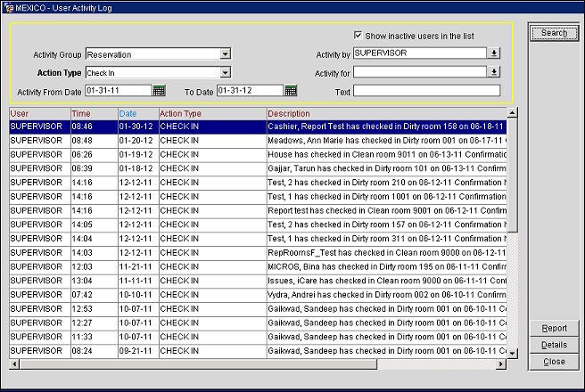Click the date cell 01-20-12
Image resolution: width=585 pixels, height=392 pixels.
point(138,141)
